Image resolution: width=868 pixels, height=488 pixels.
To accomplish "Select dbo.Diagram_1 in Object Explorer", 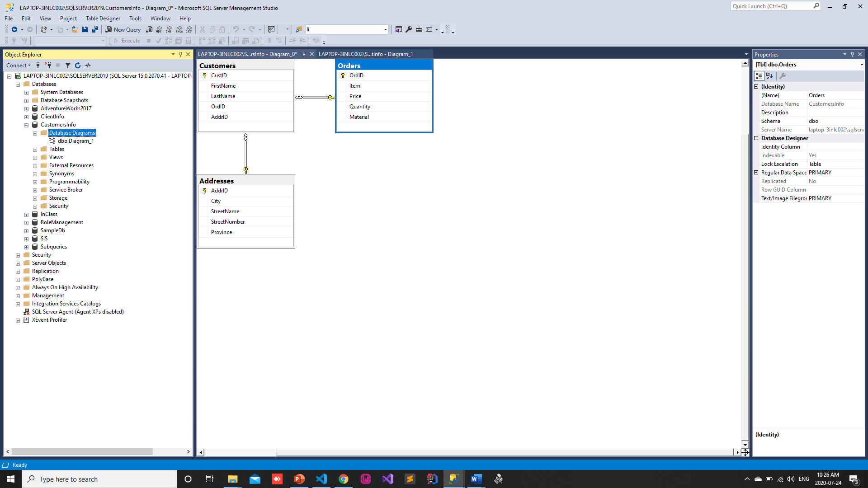I will coord(75,141).
